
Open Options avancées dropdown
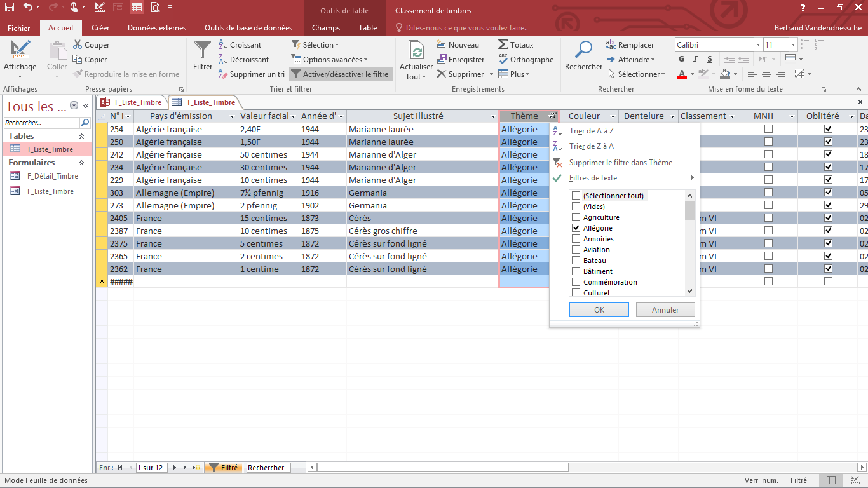[329, 60]
